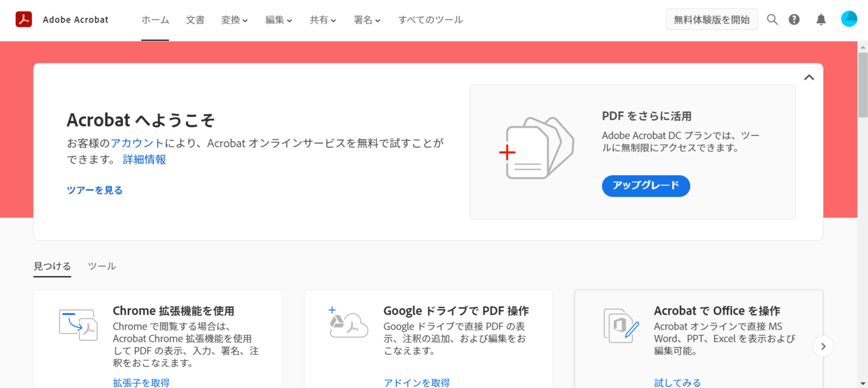The image size is (868, 388).
Task: Click the PDF documents plus illustration
Action: pyautogui.click(x=537, y=148)
